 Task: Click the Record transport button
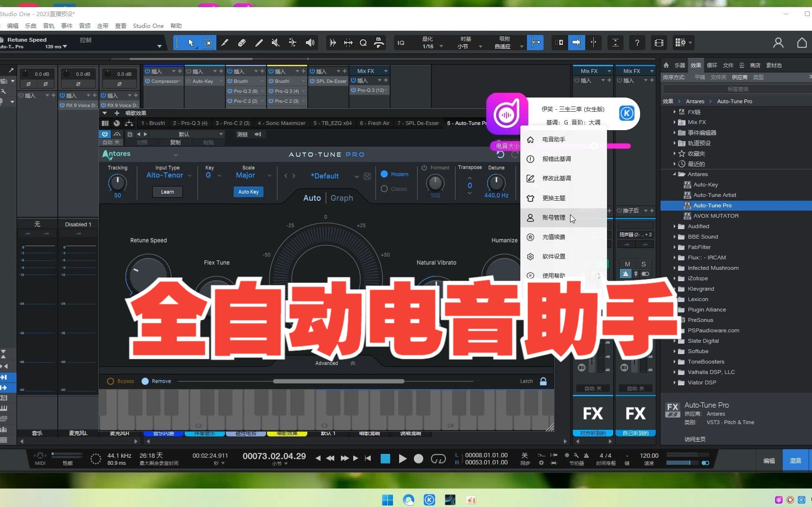[x=419, y=458]
